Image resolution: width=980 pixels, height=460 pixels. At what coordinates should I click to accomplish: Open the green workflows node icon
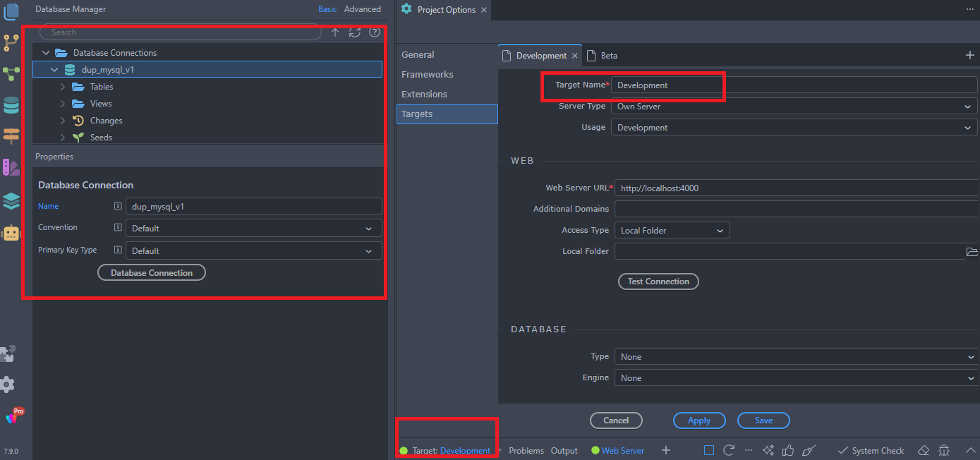[11, 73]
